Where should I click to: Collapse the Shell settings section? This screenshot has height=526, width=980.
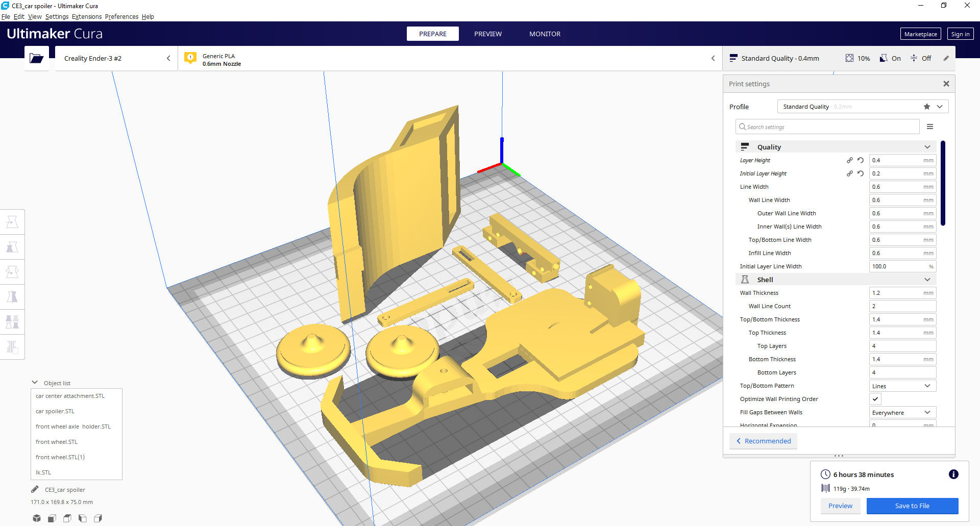tap(836, 280)
